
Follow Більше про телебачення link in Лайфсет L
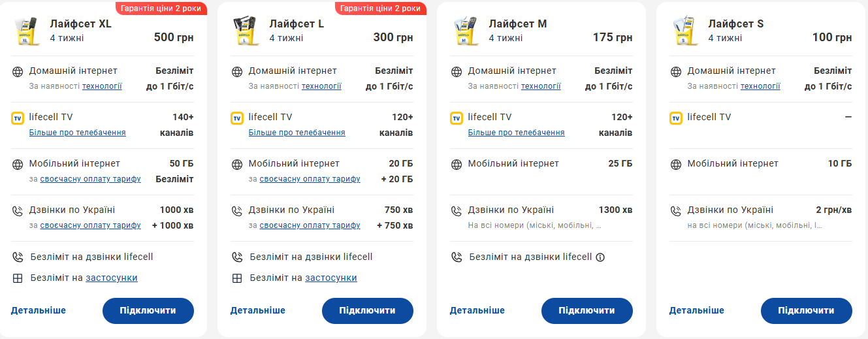[x=297, y=133]
